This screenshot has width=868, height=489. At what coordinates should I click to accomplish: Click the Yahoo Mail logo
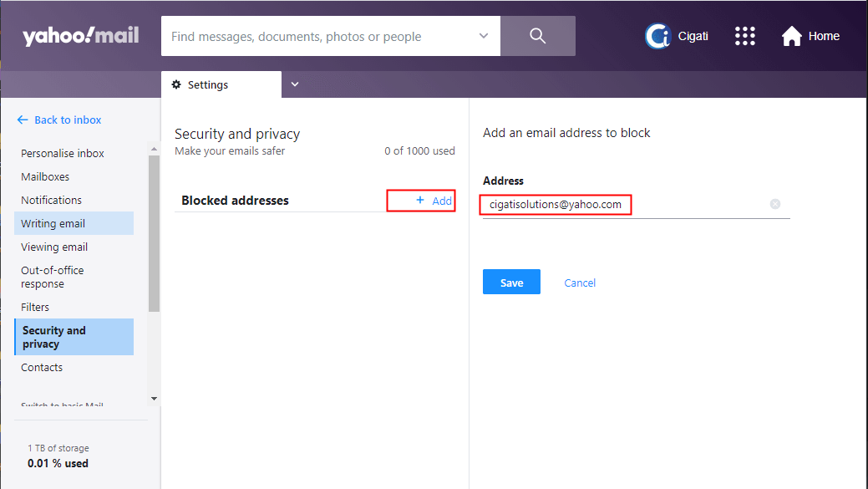[x=80, y=36]
